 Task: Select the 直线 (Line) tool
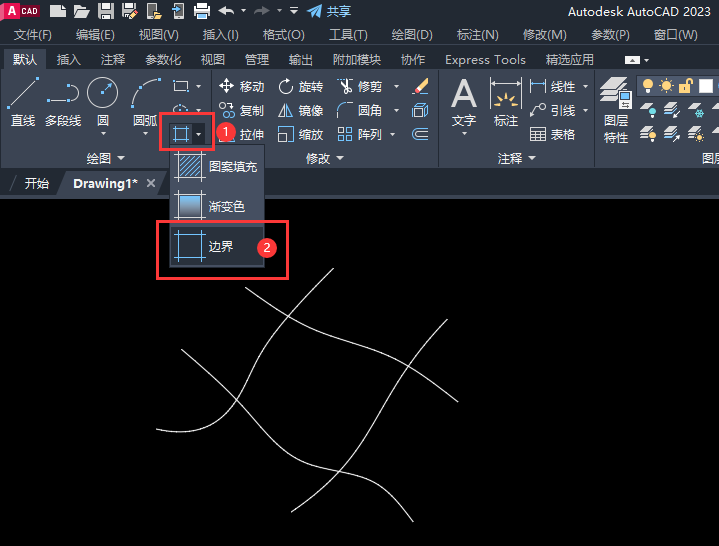pyautogui.click(x=23, y=102)
